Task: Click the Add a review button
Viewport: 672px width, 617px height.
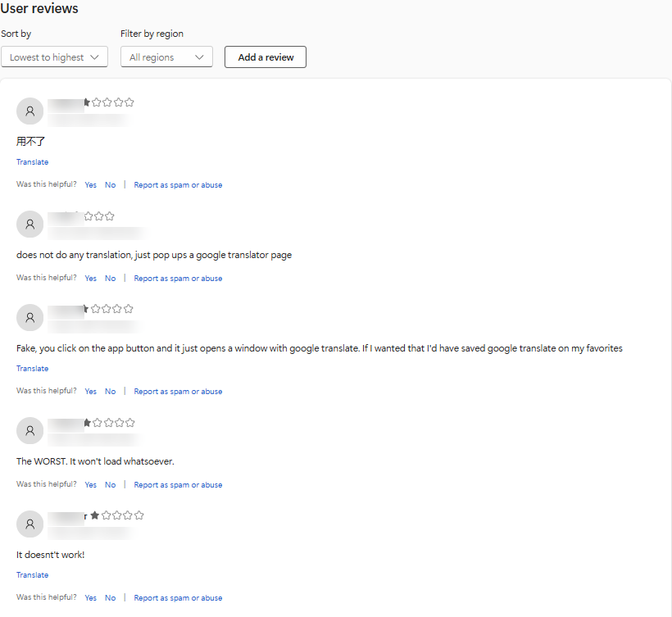Action: (266, 57)
